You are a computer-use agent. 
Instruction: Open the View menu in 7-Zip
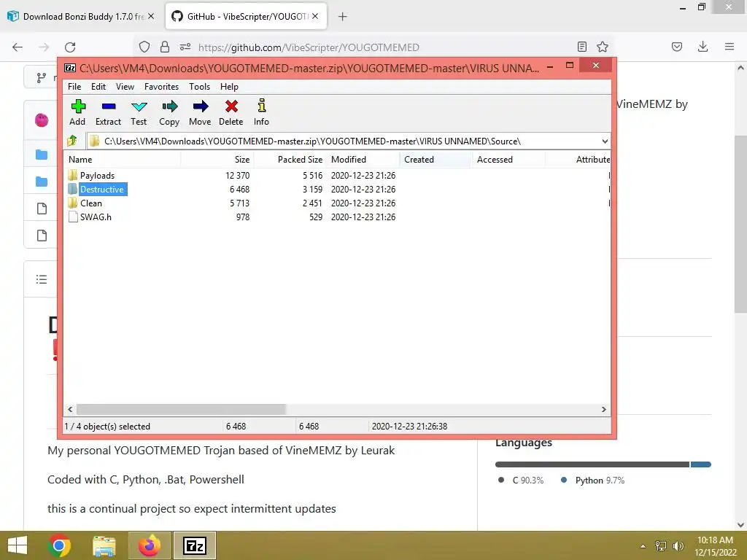click(x=125, y=87)
